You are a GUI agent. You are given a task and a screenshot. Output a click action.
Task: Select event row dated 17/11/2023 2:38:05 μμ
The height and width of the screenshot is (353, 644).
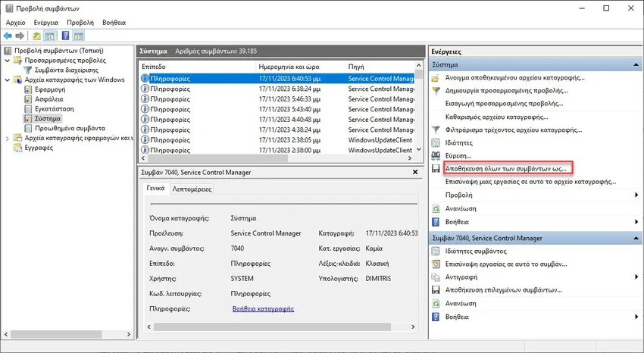coord(277,140)
